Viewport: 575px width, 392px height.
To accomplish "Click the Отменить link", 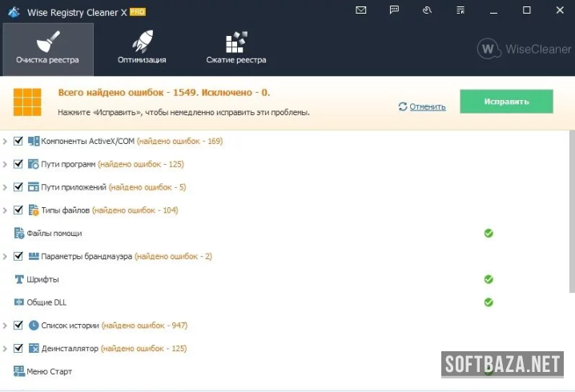I will click(427, 106).
